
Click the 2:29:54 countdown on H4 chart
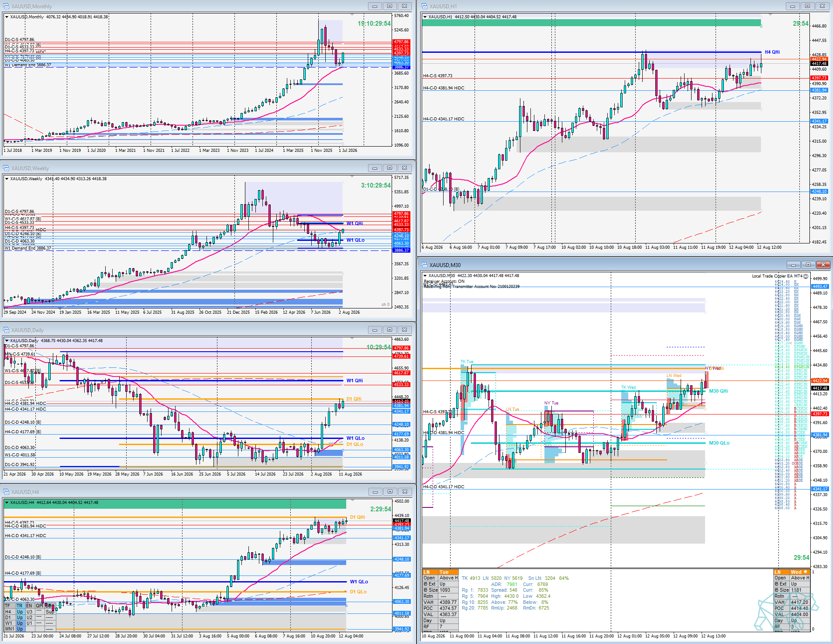coord(381,509)
